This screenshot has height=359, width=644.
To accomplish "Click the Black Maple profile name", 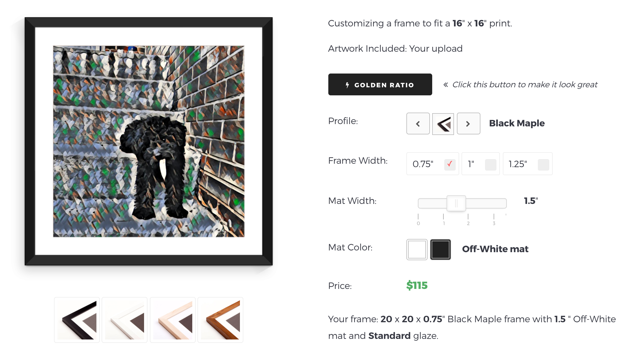I will 517,123.
